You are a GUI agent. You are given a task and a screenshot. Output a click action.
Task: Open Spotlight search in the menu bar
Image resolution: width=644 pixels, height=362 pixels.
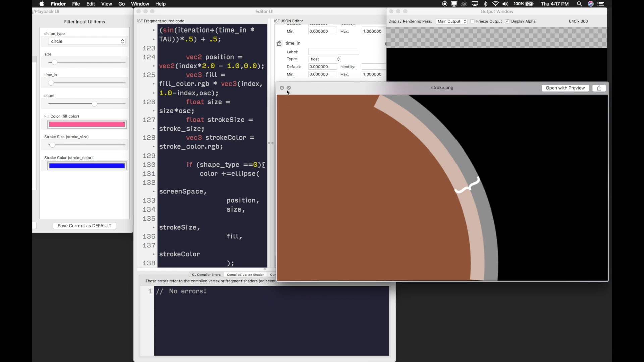point(579,4)
